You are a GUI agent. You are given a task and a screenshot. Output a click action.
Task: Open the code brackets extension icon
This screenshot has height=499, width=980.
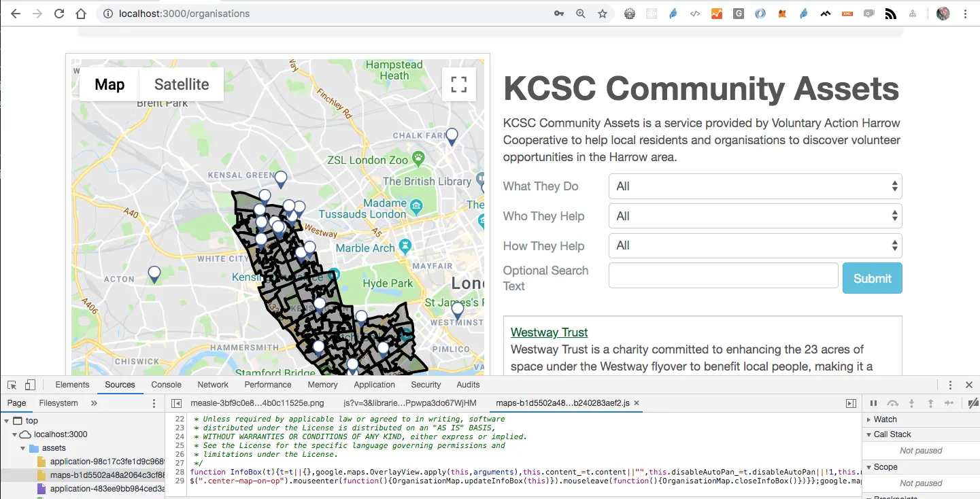[695, 14]
